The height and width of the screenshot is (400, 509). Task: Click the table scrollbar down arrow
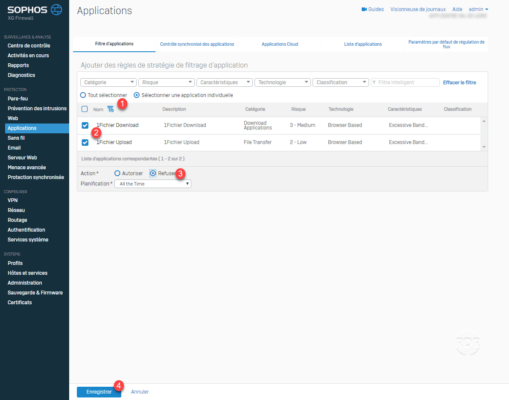tap(484, 147)
